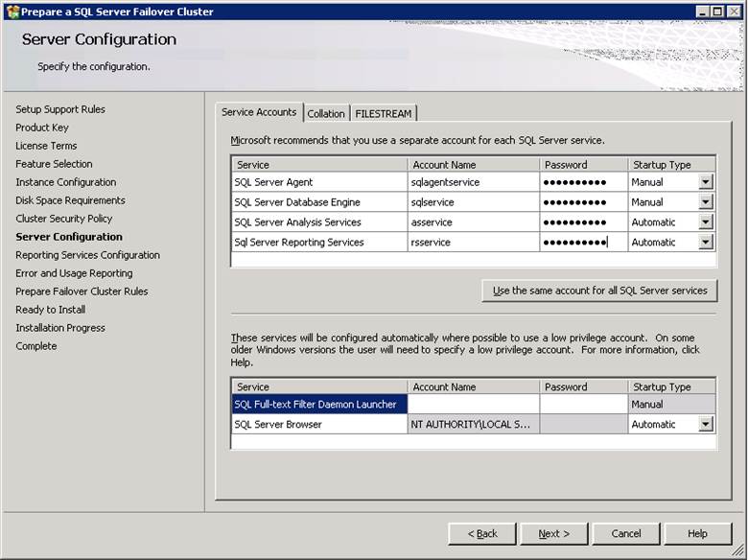Click password field for SQL Server Analysis Services
The height and width of the screenshot is (560, 748).
pyautogui.click(x=584, y=222)
